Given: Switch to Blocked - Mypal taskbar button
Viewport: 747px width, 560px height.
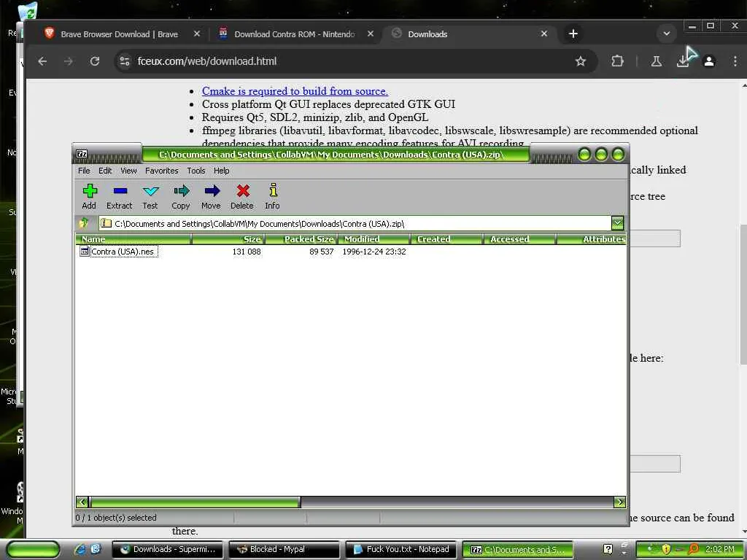Looking at the screenshot, I should pos(285,550).
